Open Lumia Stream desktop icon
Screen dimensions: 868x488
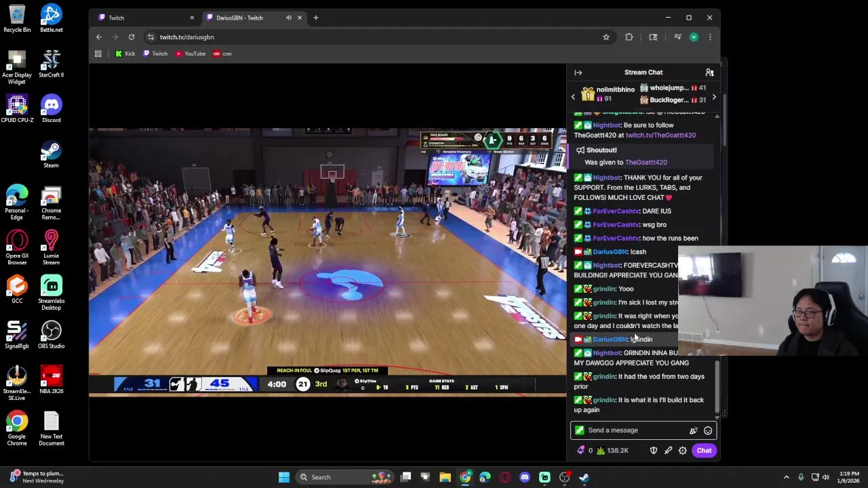click(x=51, y=247)
